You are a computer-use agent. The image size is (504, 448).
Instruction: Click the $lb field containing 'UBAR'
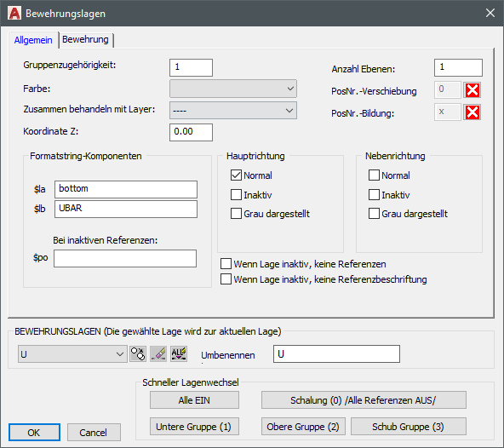(x=126, y=209)
